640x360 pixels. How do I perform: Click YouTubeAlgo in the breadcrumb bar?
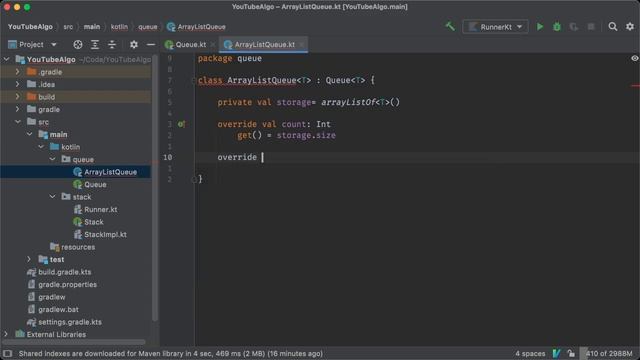pyautogui.click(x=30, y=27)
